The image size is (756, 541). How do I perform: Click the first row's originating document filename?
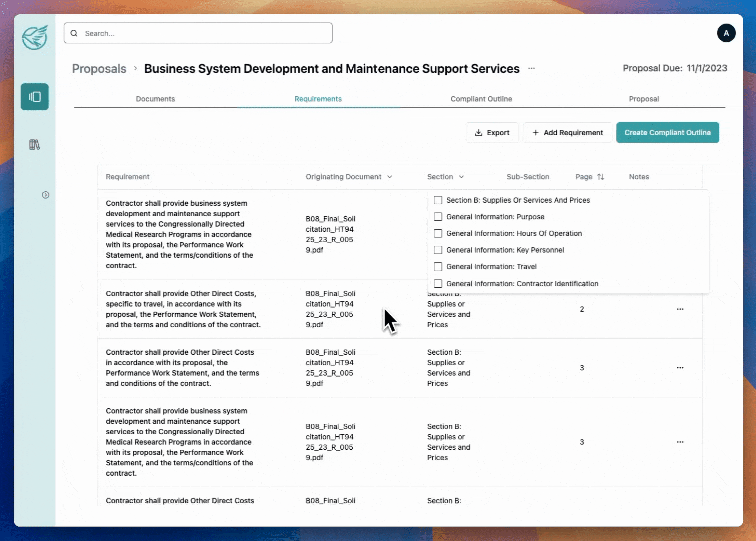tap(331, 234)
